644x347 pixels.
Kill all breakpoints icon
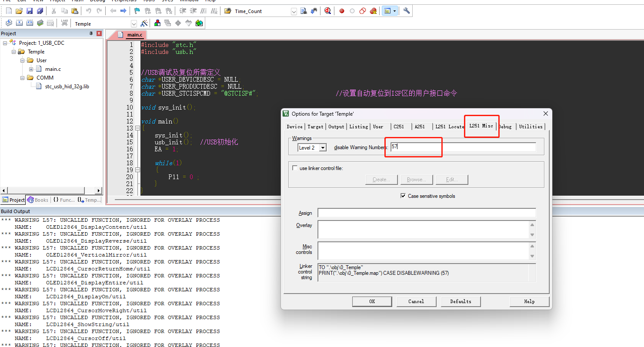[x=373, y=11]
